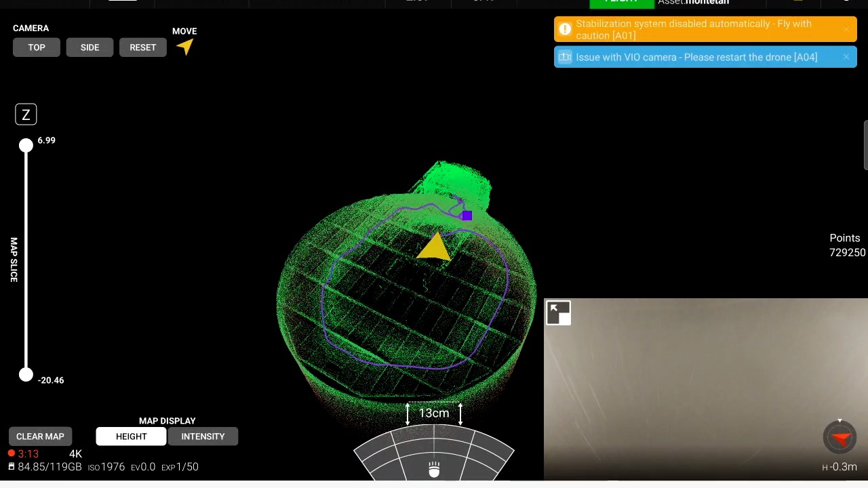
Task: Click the storage 84.85/119GB readout
Action: [x=45, y=467]
